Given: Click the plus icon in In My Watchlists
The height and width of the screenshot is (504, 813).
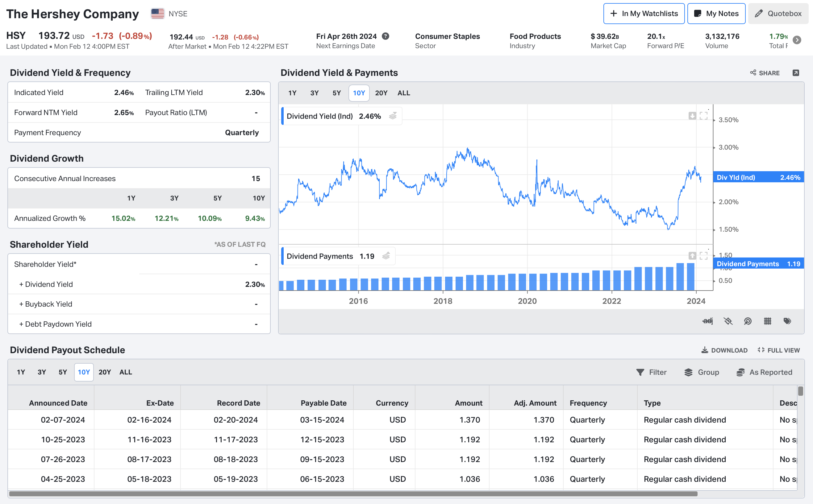Looking at the screenshot, I should click(614, 14).
